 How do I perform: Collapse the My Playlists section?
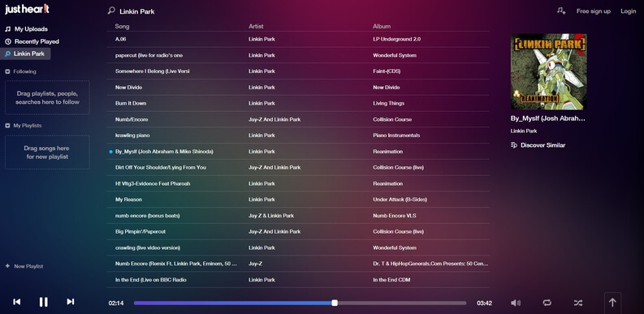pos(7,126)
